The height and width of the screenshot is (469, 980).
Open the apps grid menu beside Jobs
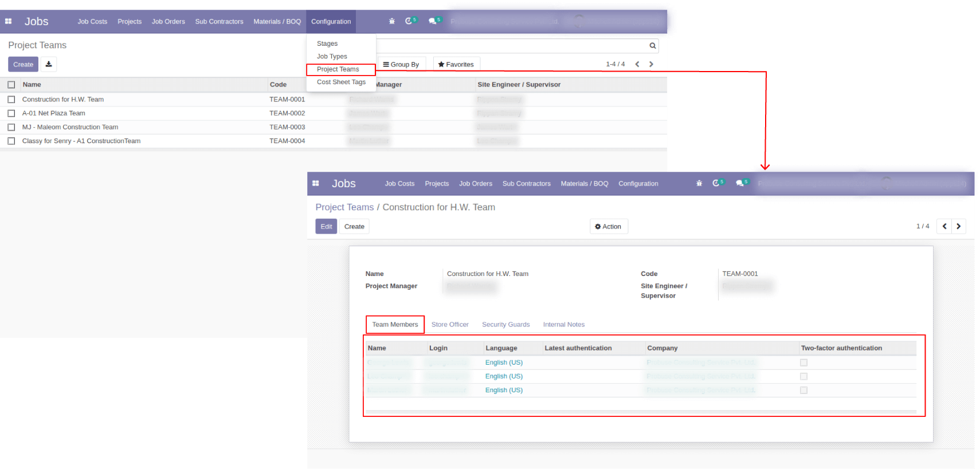click(9, 22)
